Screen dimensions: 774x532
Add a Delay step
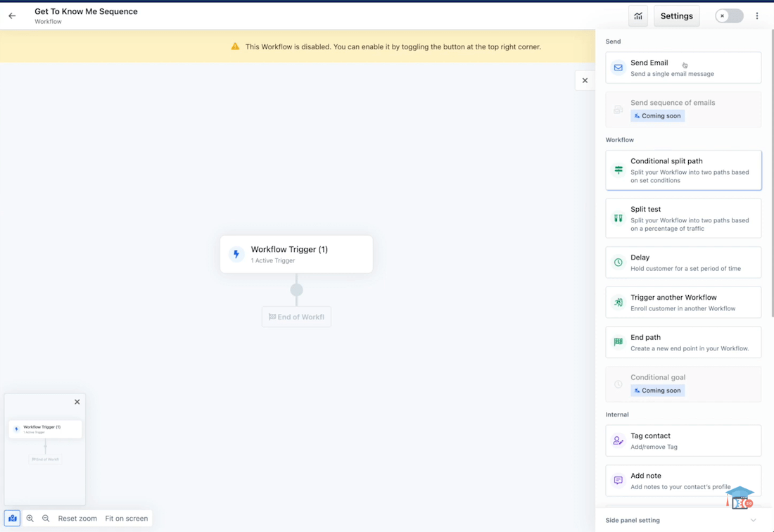(683, 262)
